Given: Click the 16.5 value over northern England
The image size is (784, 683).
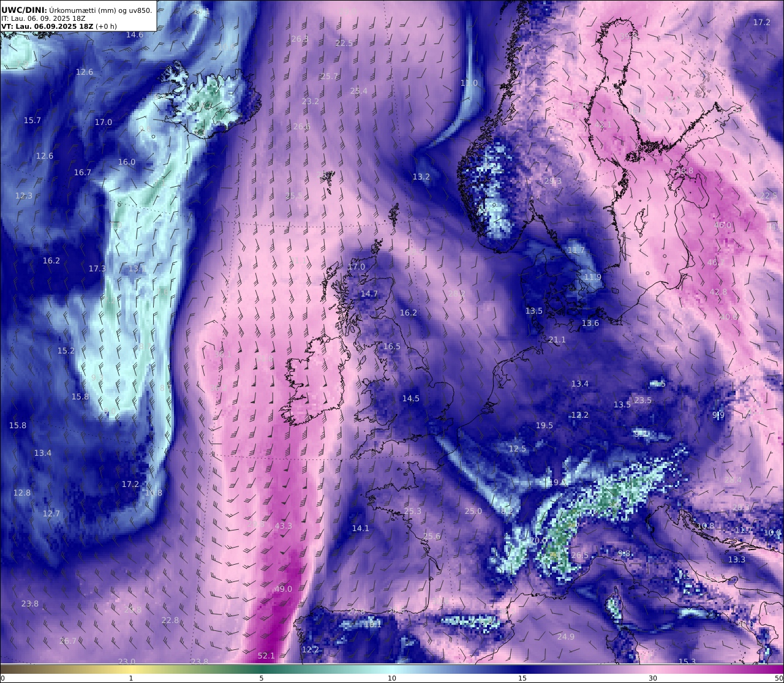Looking at the screenshot, I should pos(392,346).
